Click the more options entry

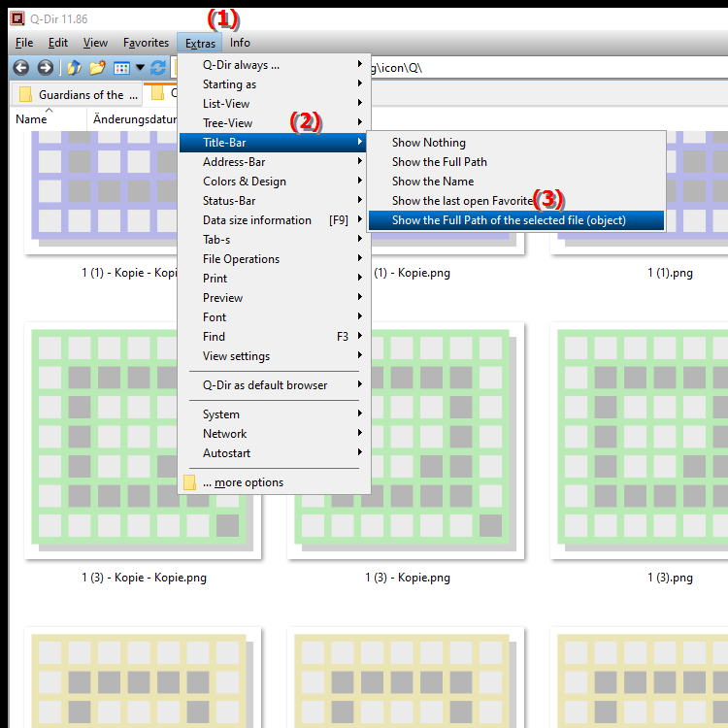click(x=275, y=482)
